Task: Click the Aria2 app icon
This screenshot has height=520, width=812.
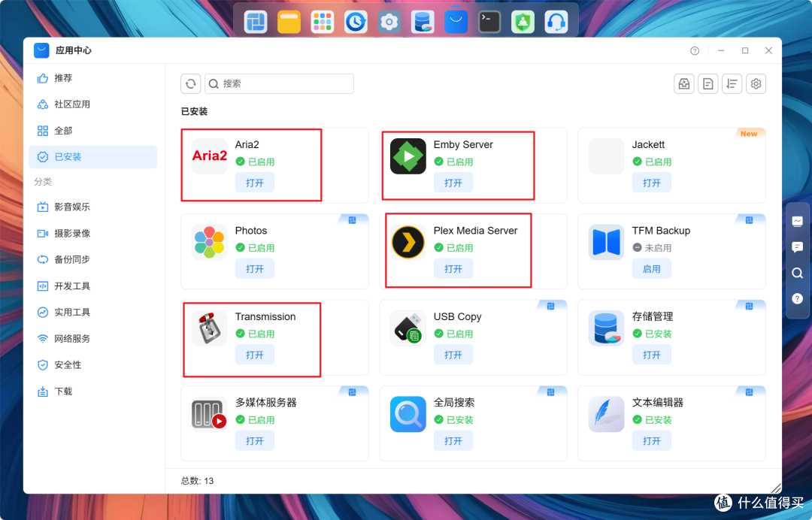Action: (x=209, y=156)
